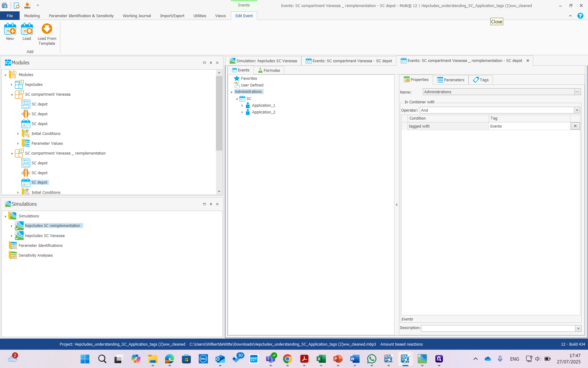
Task: Click the help question mark icon
Action: [580, 16]
